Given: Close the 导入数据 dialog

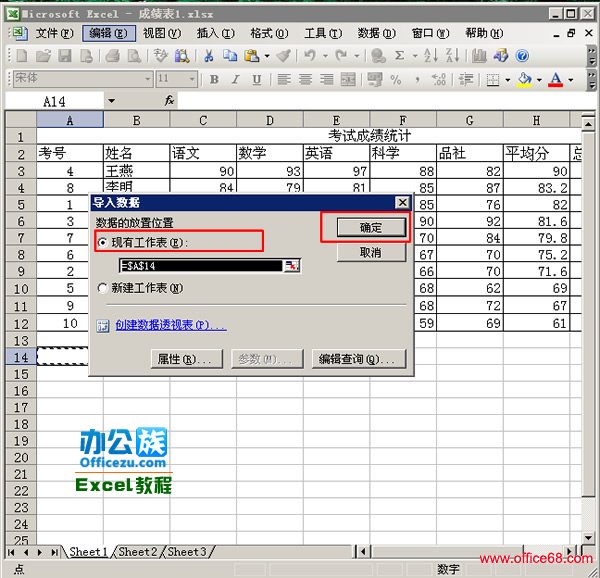Looking at the screenshot, I should (402, 202).
